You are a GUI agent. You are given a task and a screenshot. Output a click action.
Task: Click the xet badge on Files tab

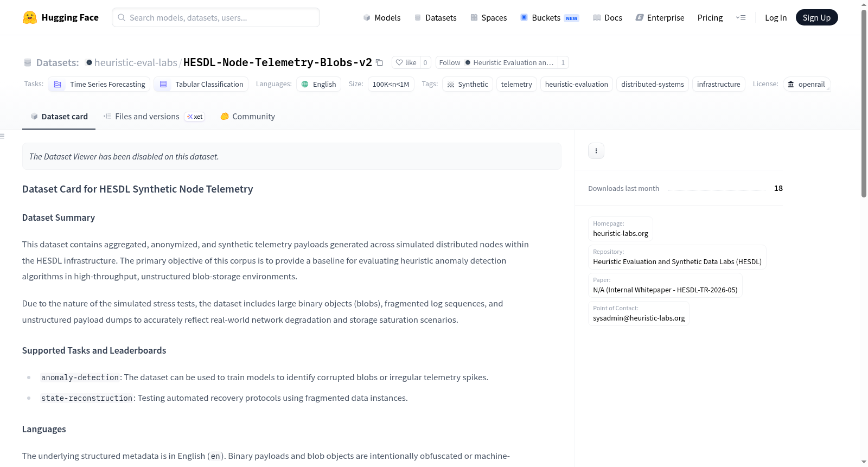click(195, 117)
